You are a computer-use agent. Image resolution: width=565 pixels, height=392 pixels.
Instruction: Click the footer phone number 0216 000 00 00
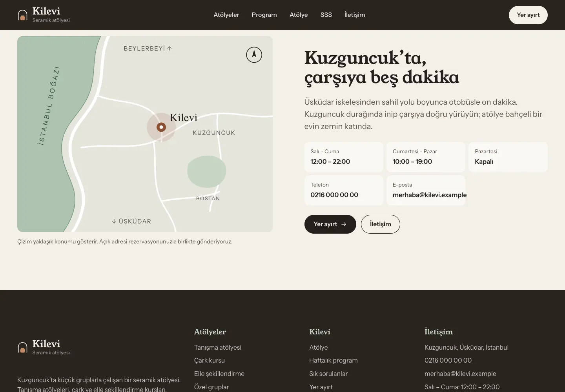448,360
